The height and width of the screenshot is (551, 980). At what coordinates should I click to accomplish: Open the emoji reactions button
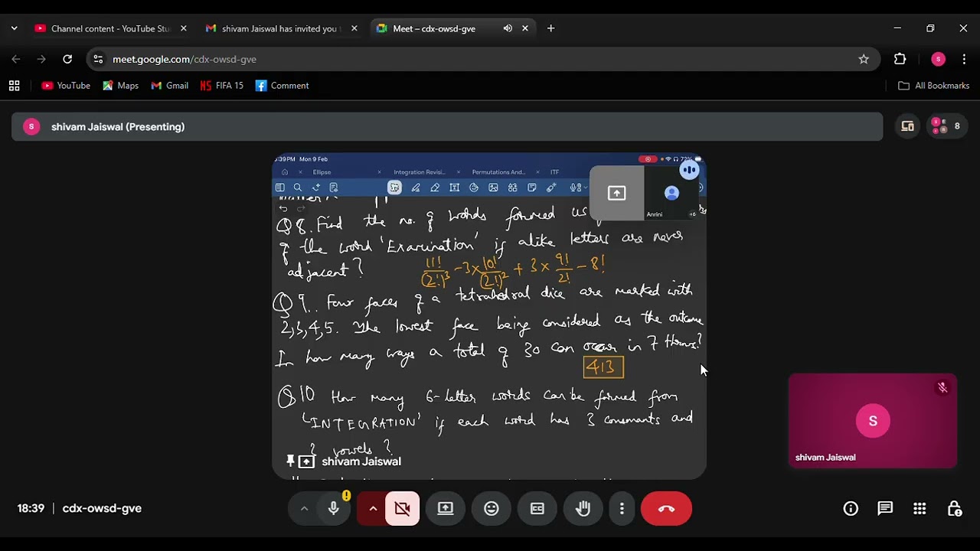[492, 509]
